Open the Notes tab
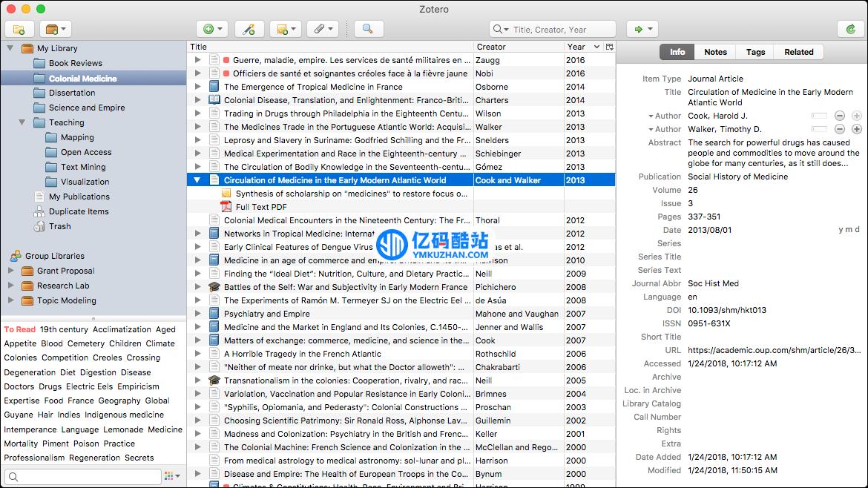This screenshot has width=868, height=488. pos(714,52)
